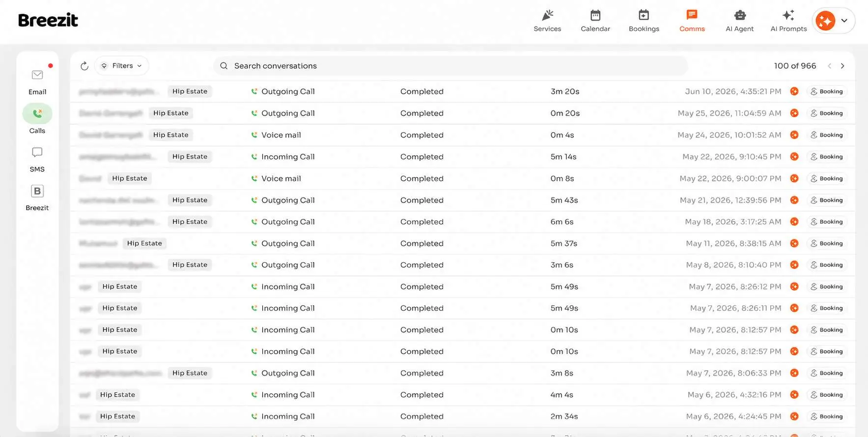This screenshot has width=868, height=437.
Task: Open the 2m 34s Incoming Call entry
Action: [x=462, y=416]
